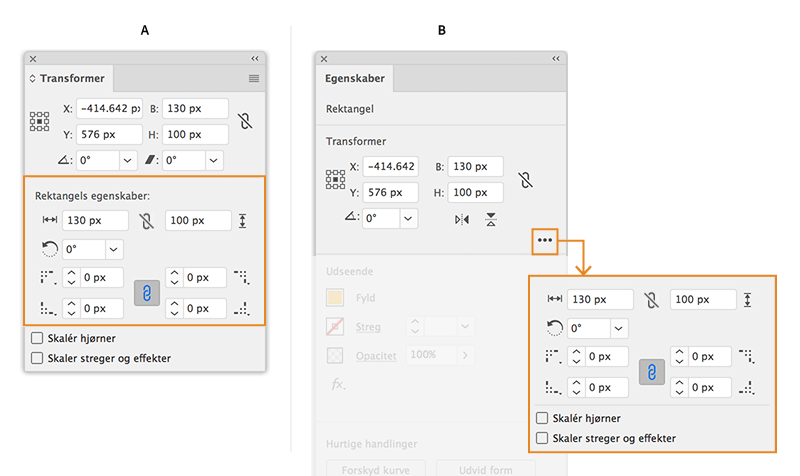Enable Skalér hjørner in Transformer panel

click(x=38, y=340)
